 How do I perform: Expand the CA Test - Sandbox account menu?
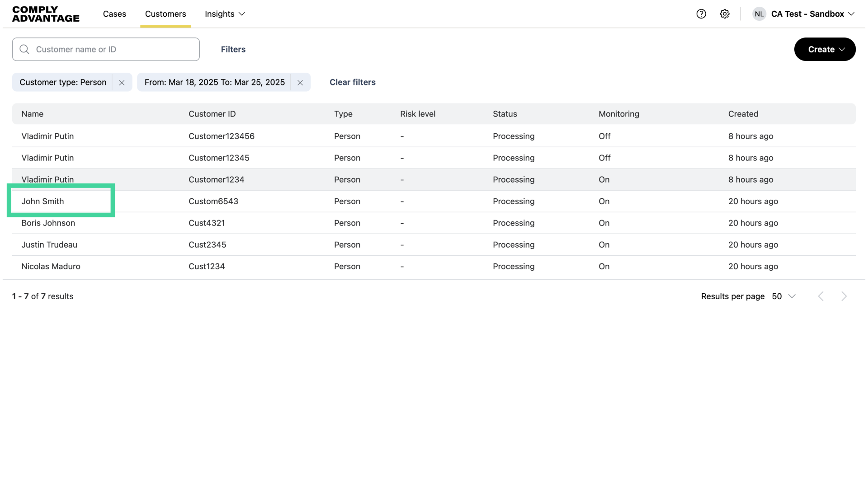click(812, 14)
